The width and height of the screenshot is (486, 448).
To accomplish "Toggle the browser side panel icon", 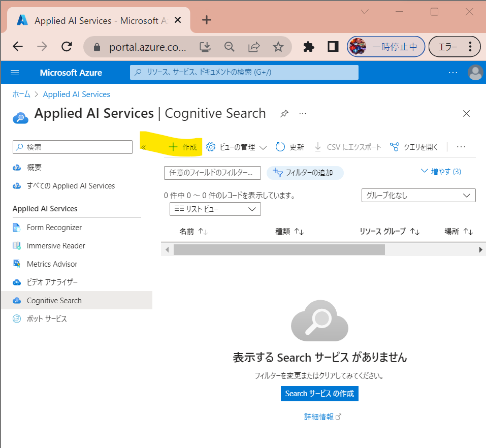I will (333, 47).
